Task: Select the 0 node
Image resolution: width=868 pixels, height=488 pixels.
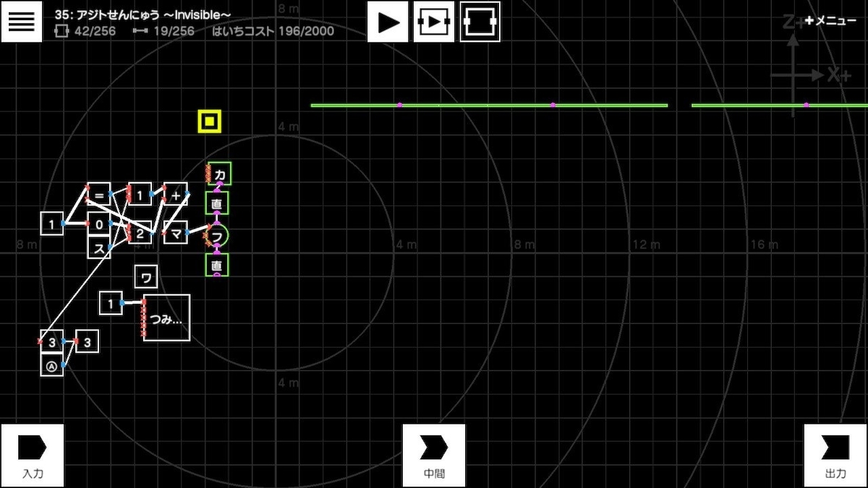Action: pos(98,224)
